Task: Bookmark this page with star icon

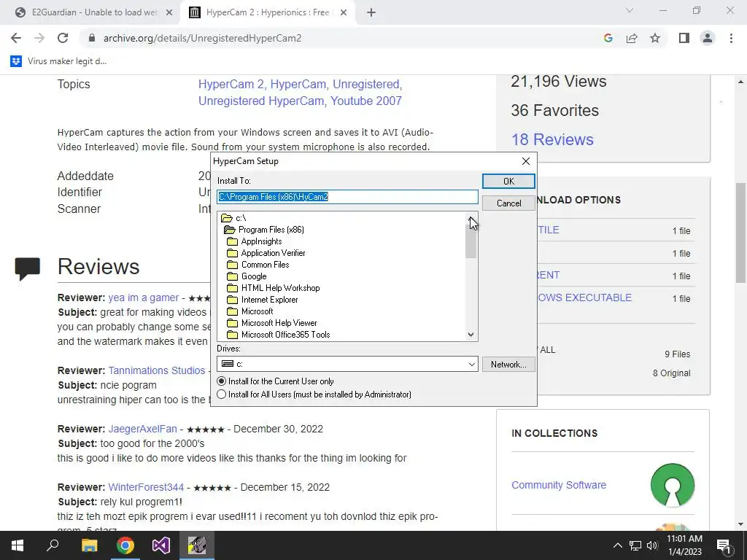Action: (655, 38)
